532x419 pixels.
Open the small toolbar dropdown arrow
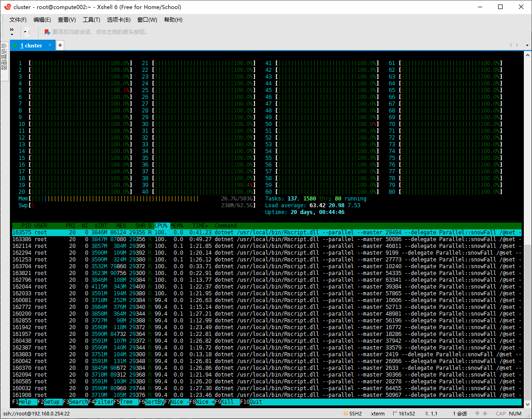(x=25, y=32)
